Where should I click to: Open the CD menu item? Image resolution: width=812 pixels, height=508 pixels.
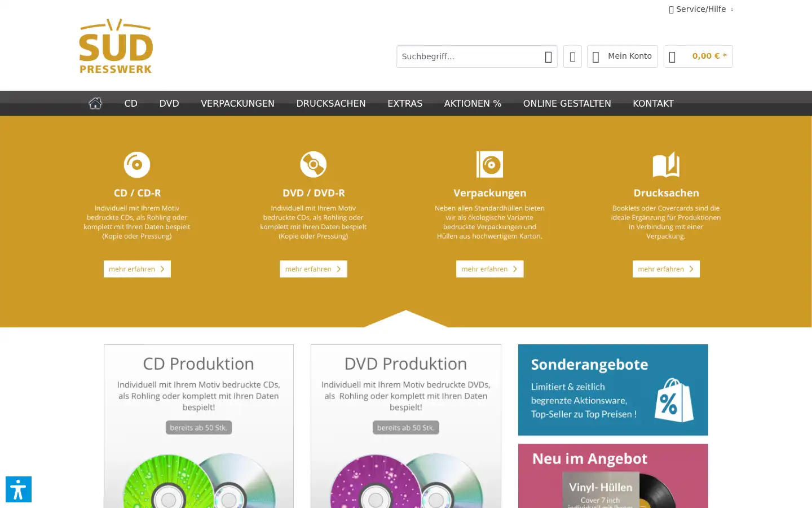point(131,103)
